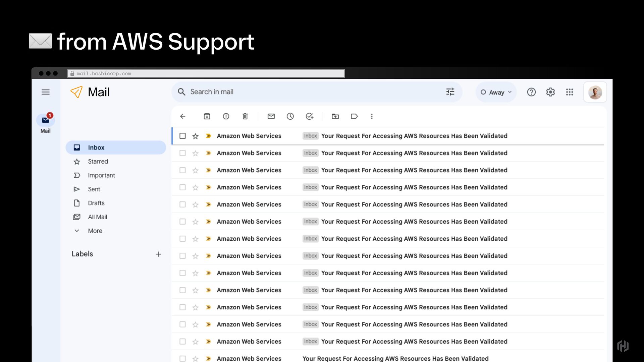
Task: Click the mail.hashicorp.com address bar
Action: coord(206,73)
